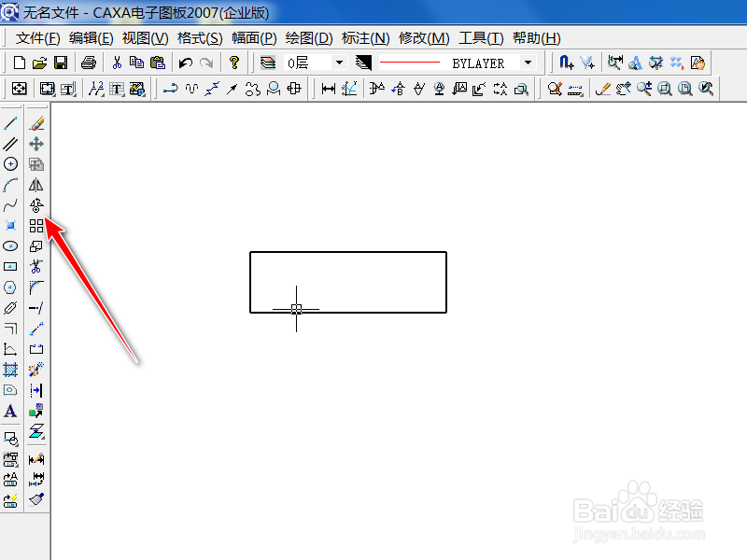The width and height of the screenshot is (747, 560).
Task: Undo the last action
Action: point(185,63)
